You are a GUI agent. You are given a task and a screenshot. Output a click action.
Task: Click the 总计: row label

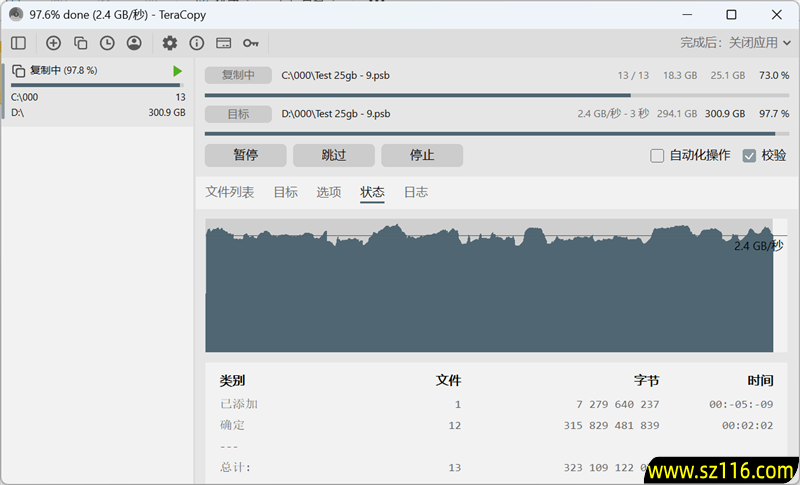pos(235,468)
